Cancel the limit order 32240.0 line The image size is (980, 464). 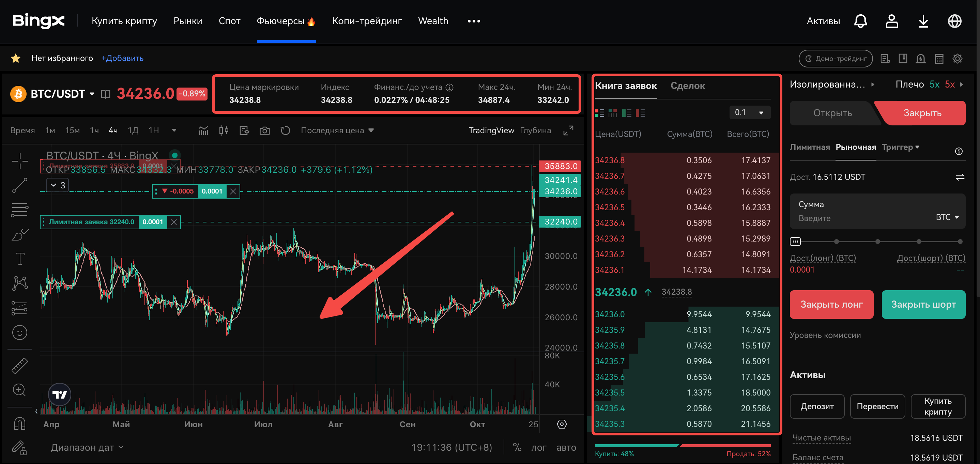(174, 222)
